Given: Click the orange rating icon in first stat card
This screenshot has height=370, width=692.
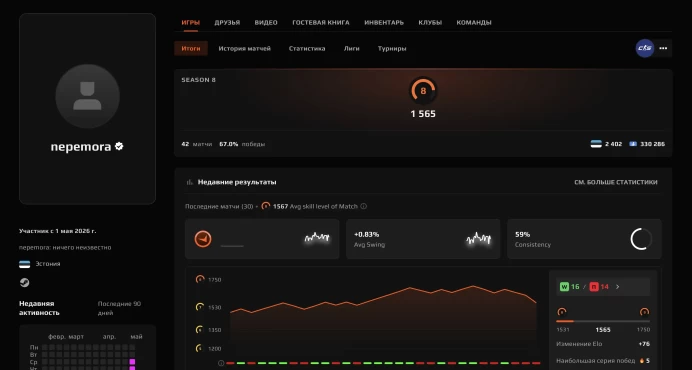Looking at the screenshot, I should (203, 239).
